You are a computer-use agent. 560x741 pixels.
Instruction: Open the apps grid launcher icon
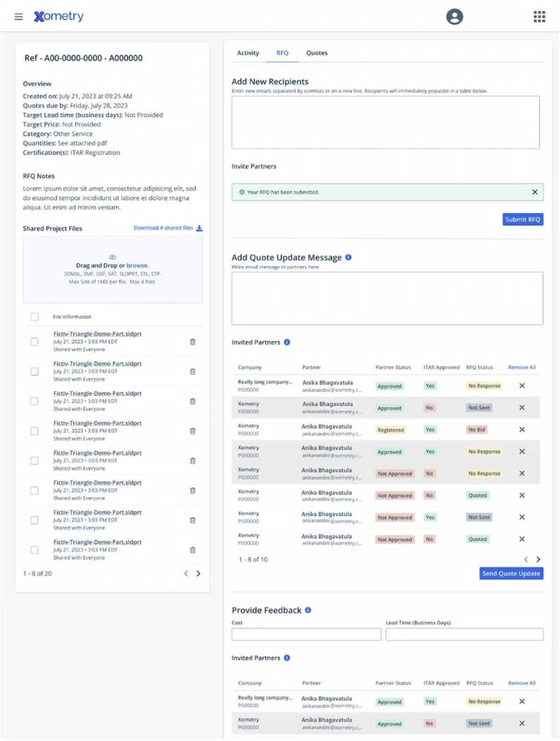pyautogui.click(x=539, y=17)
